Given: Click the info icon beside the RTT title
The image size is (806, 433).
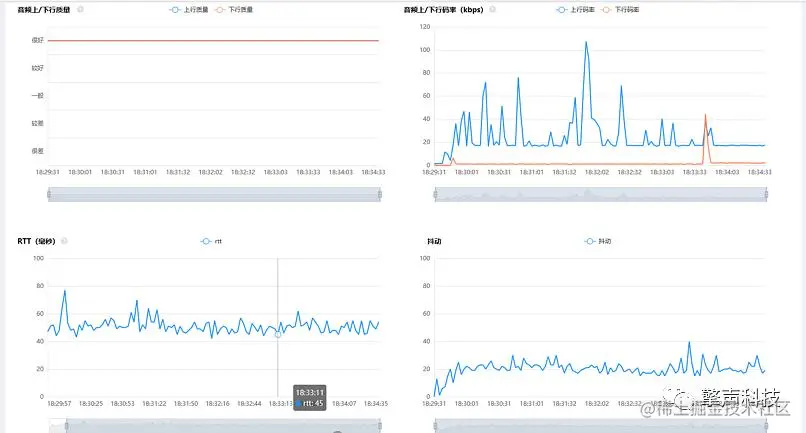Looking at the screenshot, I should point(64,241).
